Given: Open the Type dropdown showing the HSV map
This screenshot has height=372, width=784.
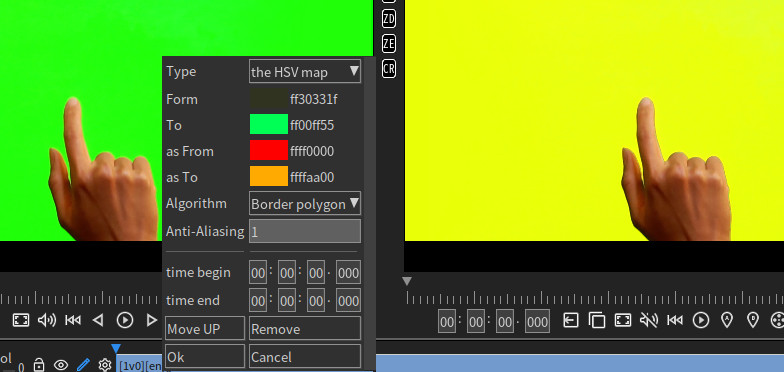Looking at the screenshot, I should click(305, 72).
